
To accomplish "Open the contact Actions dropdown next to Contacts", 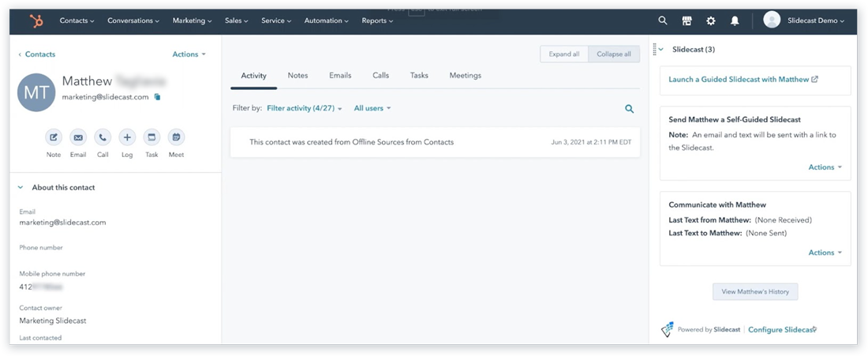I will coord(189,54).
